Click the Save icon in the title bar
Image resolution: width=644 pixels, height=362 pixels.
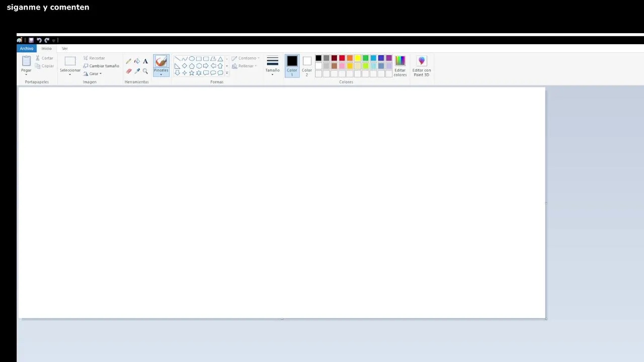(31, 40)
